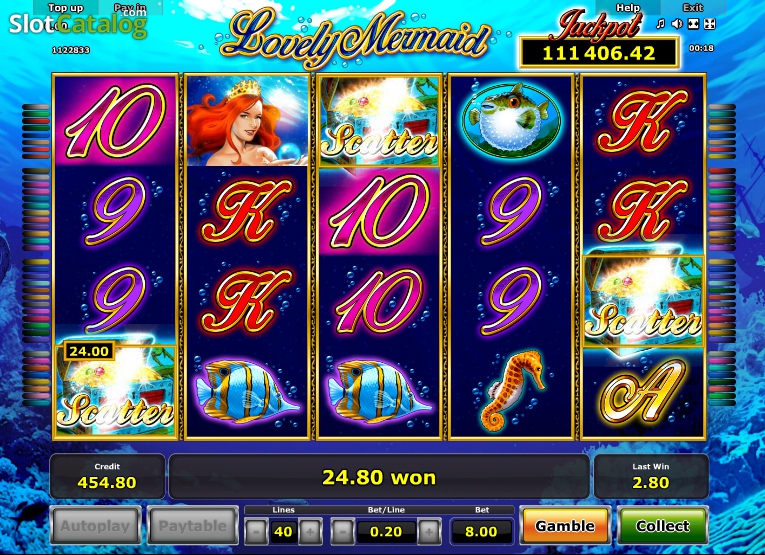Increase lines with plus stepper
Screen dimensions: 765x555
pos(310,532)
